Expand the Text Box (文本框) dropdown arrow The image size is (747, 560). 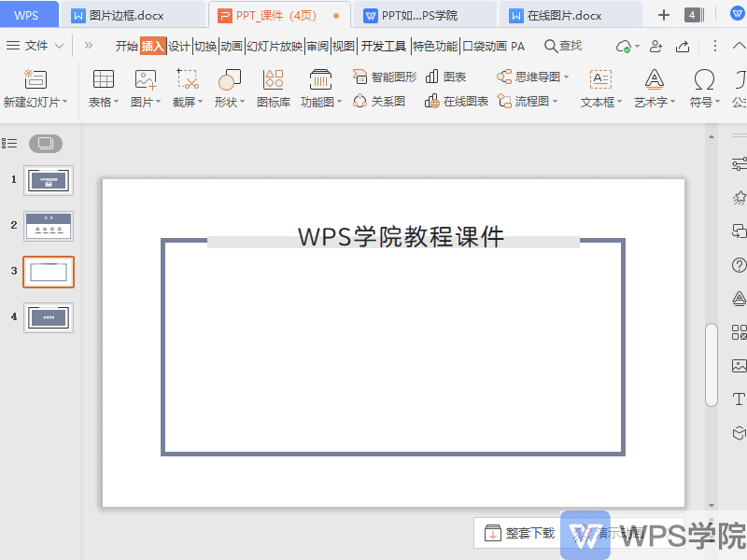point(619,102)
